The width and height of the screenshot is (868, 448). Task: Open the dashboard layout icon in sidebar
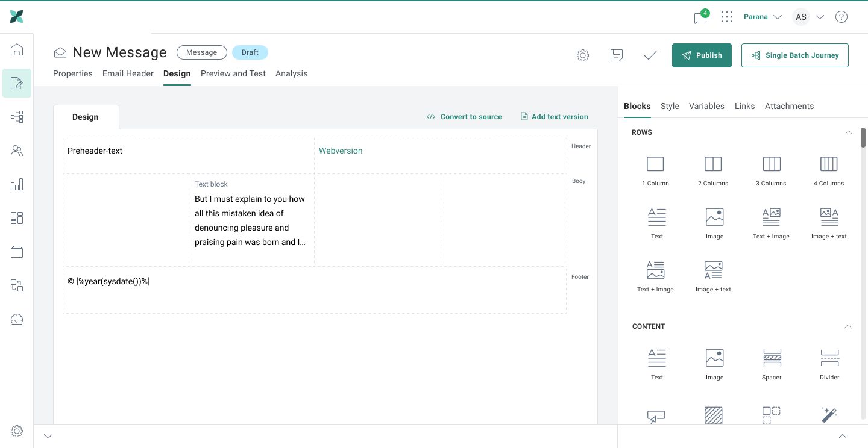[x=17, y=218]
